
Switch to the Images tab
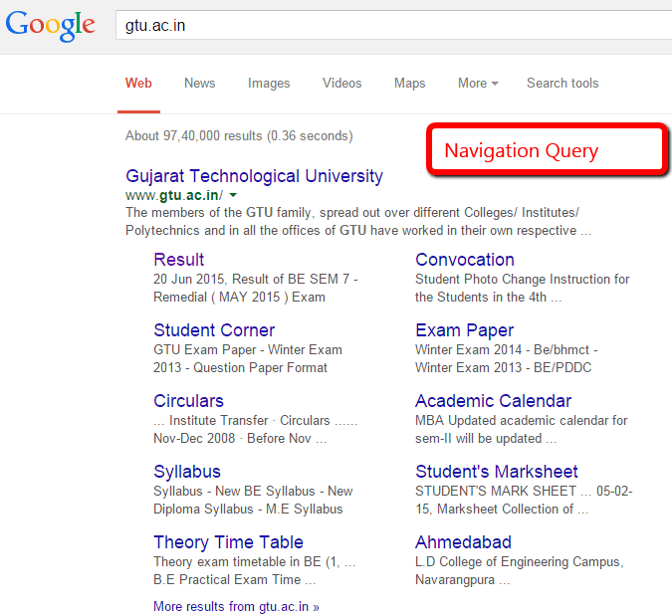(x=269, y=84)
